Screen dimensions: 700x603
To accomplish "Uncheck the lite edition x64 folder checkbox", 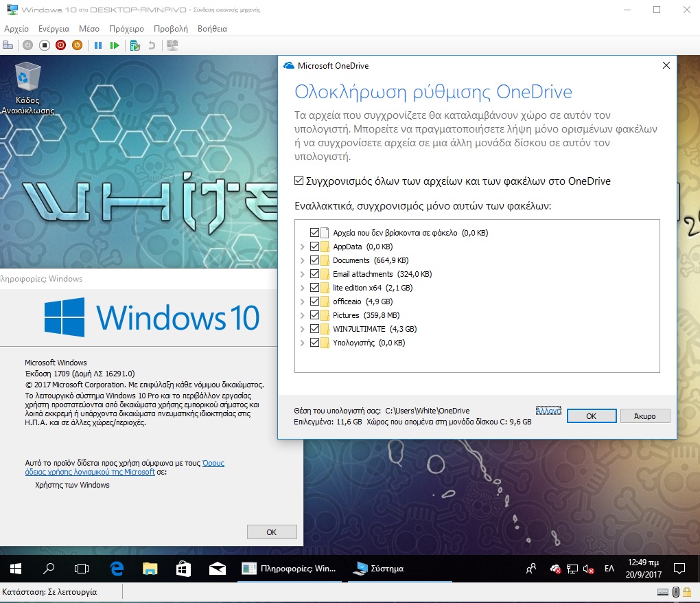I will point(314,287).
